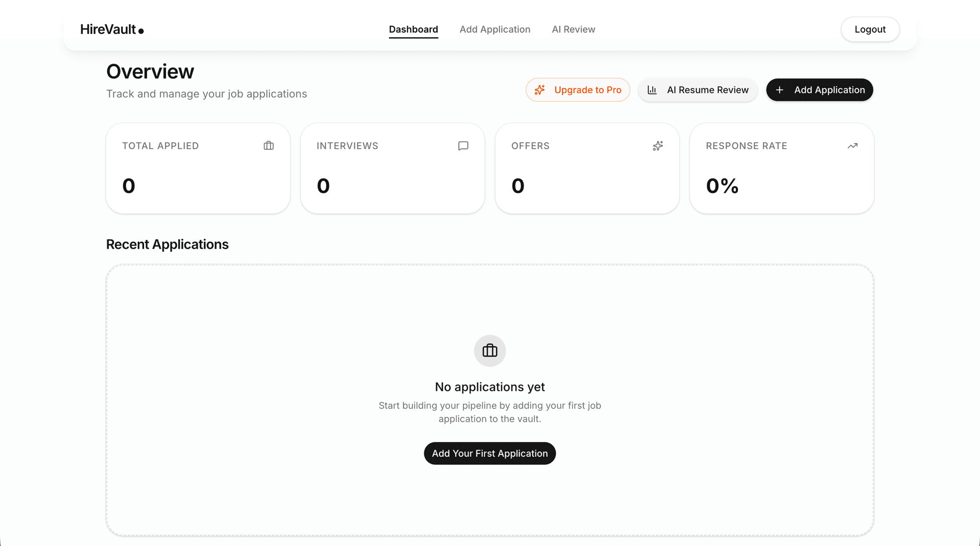Click Upgrade to Pro button

click(x=578, y=90)
